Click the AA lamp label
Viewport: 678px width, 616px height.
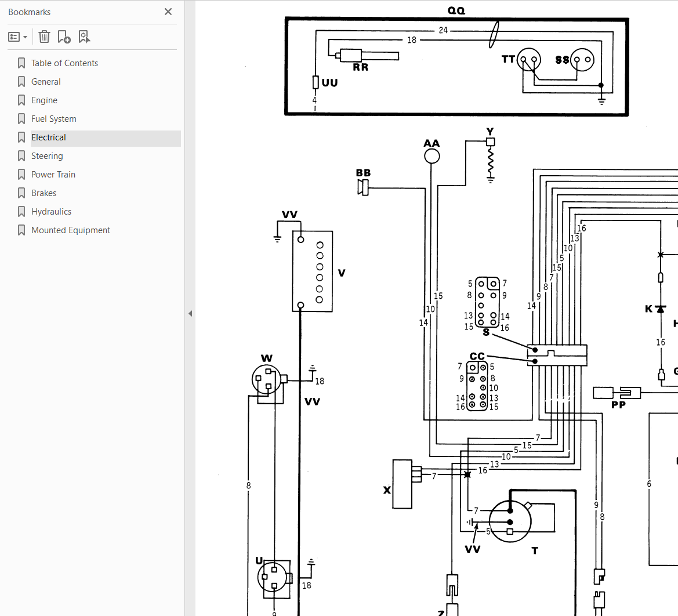pyautogui.click(x=432, y=143)
